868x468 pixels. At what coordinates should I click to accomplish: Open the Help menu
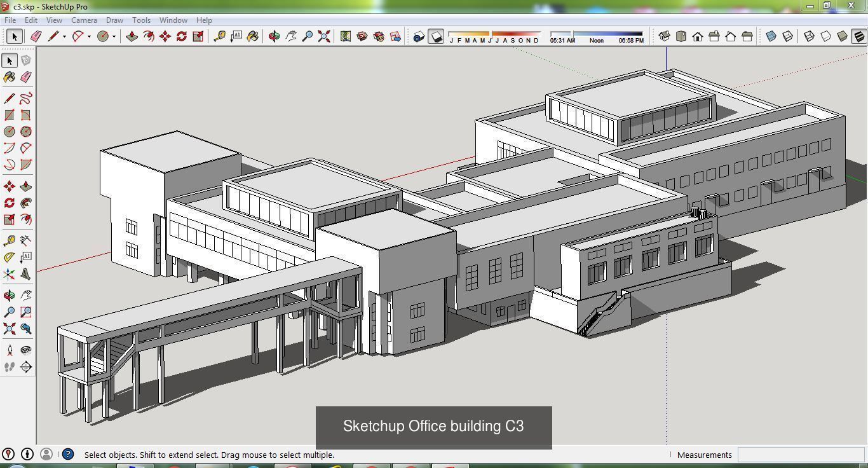coord(204,20)
